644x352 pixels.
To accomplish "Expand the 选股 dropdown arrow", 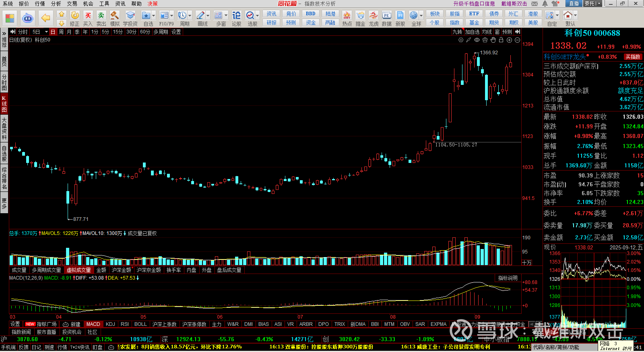I will click(x=258, y=16).
